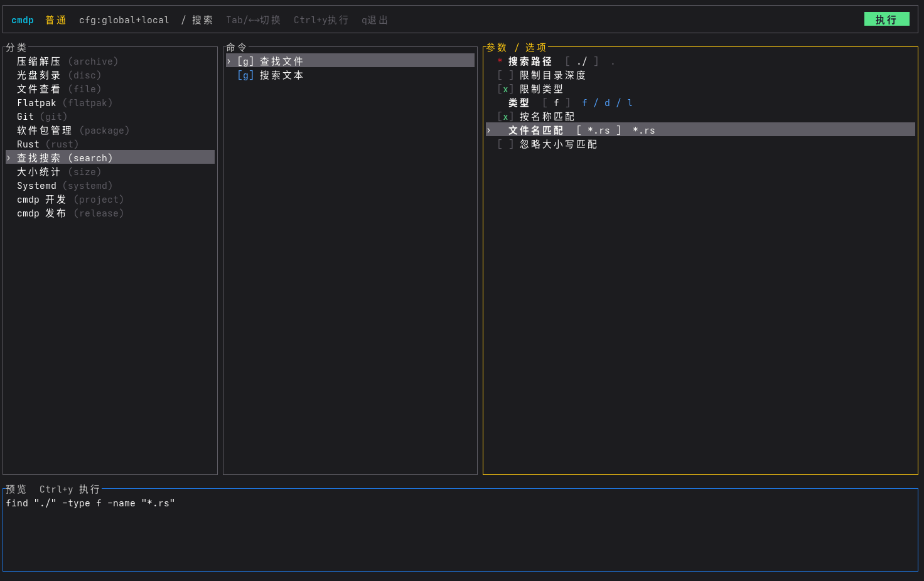Click the / 搜索 item in top bar

click(x=197, y=20)
